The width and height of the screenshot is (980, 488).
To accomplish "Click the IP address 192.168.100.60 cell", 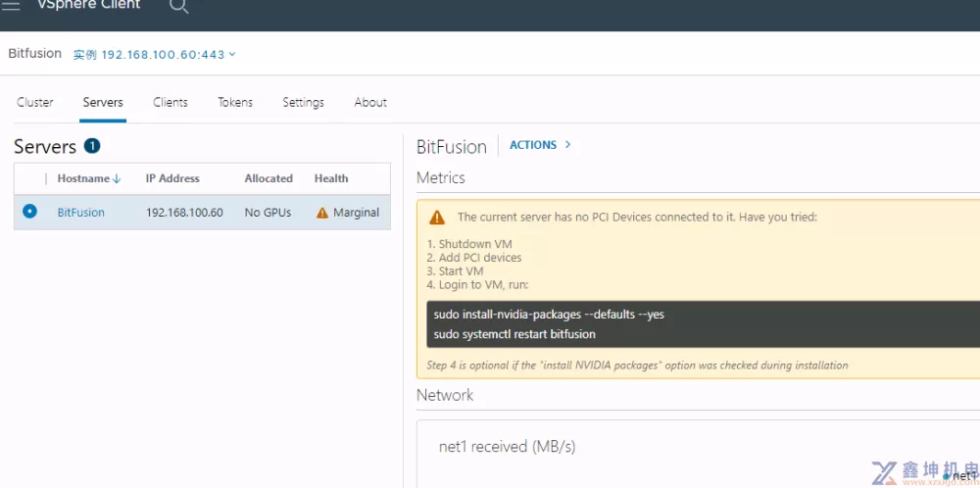I will (x=184, y=213).
